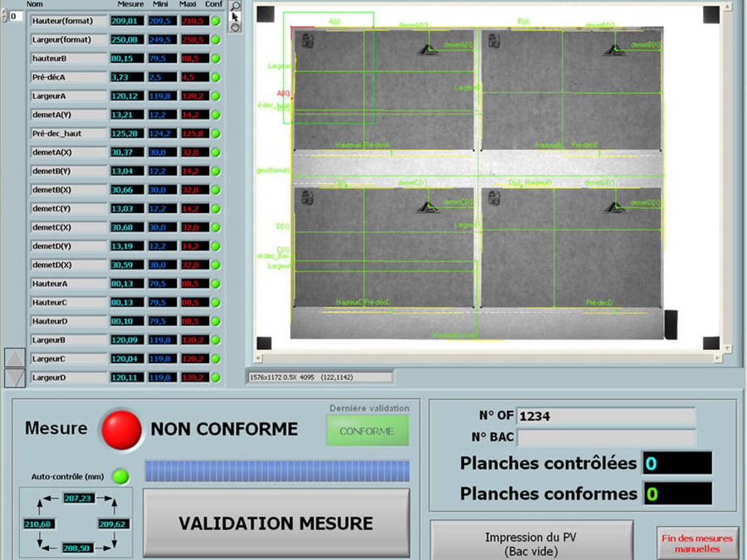Click the Auto-contrôle green LED
Screen dimensions: 747x560
121,476
